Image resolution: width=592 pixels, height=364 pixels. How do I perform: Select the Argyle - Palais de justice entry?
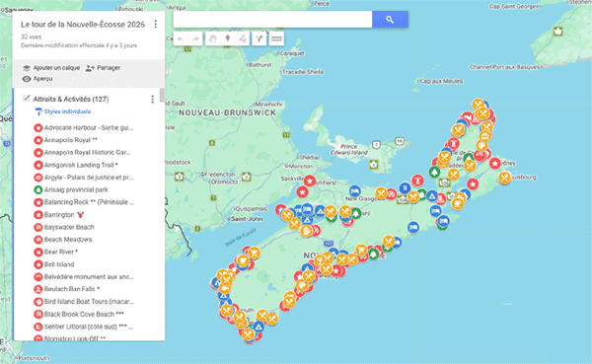[89, 178]
